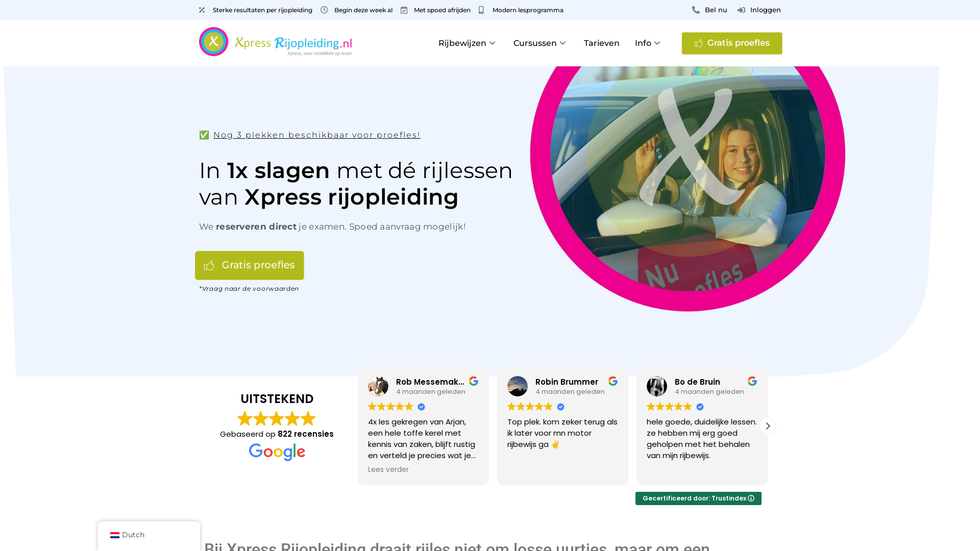
Task: Expand the Cursussen dropdown
Action: [x=540, y=43]
